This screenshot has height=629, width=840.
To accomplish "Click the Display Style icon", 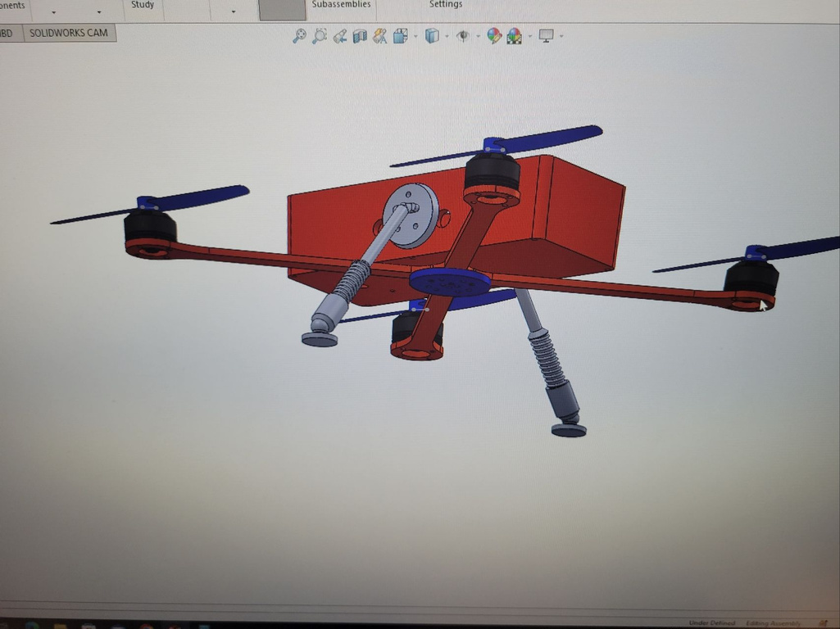I will (x=432, y=36).
